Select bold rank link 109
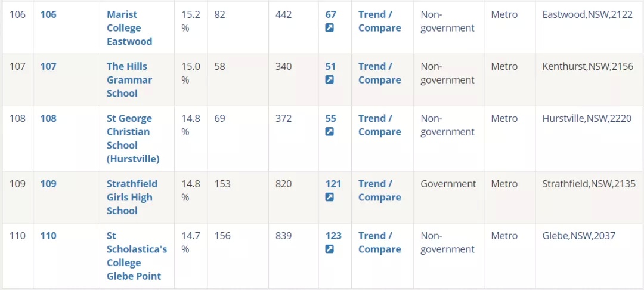The width and height of the screenshot is (644, 290). click(x=48, y=184)
